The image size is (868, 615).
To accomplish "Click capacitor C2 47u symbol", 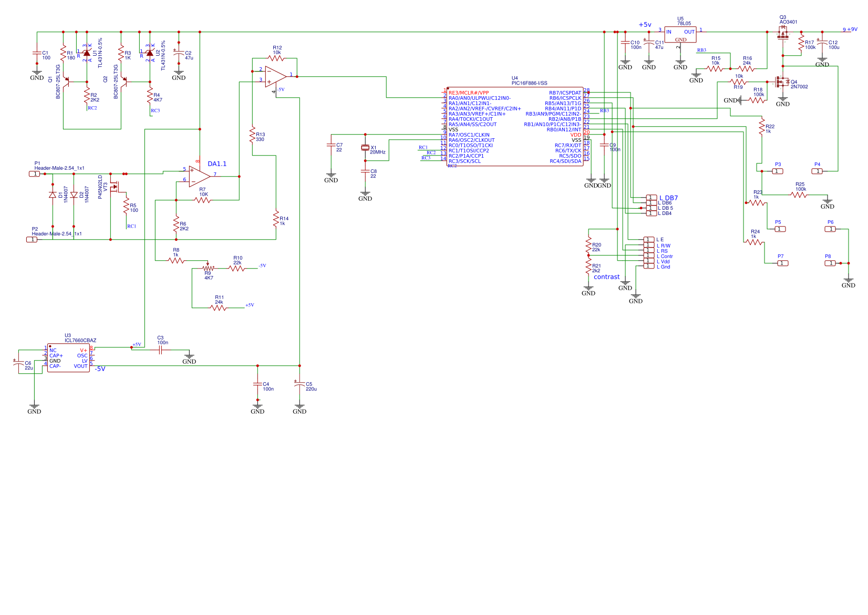I will 179,53.
